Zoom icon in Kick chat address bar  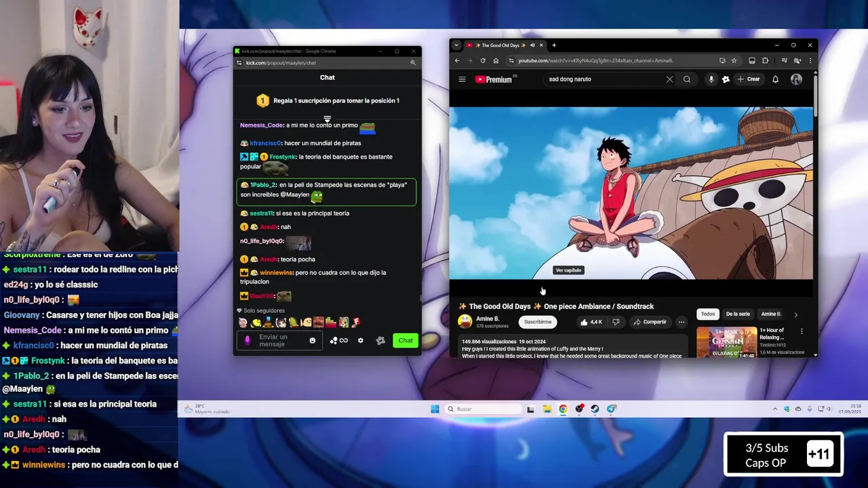412,62
